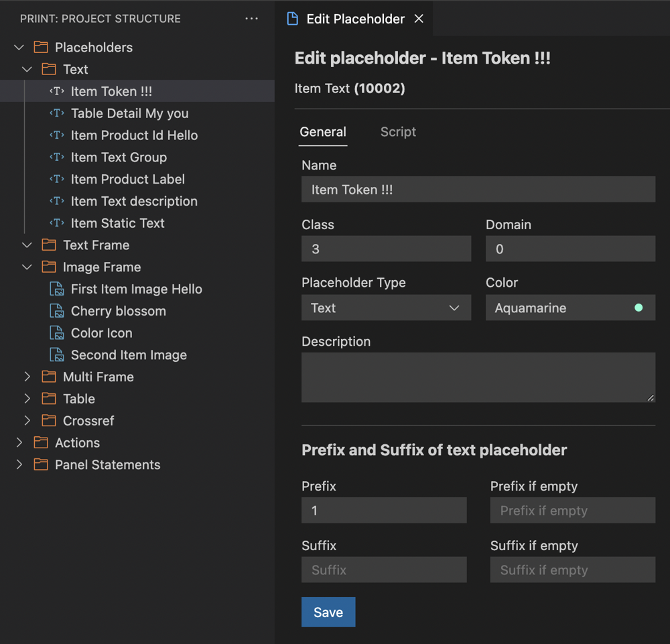Close the Edit Placeholder tab
670x644 pixels.
point(419,19)
